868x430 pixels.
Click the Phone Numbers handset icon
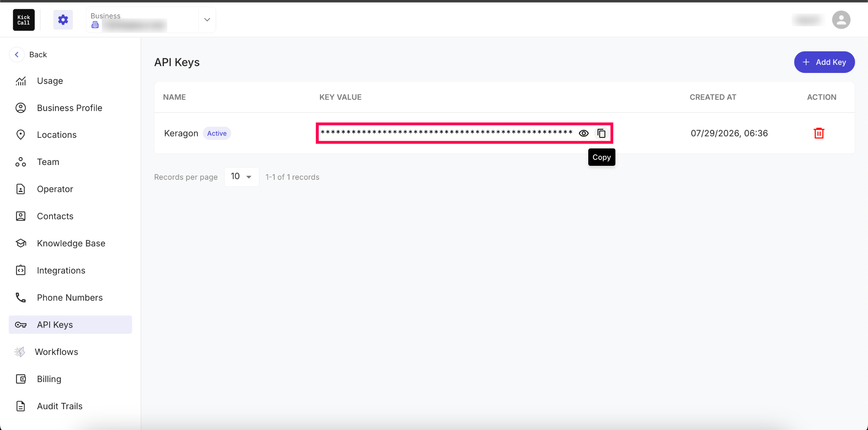(x=21, y=298)
